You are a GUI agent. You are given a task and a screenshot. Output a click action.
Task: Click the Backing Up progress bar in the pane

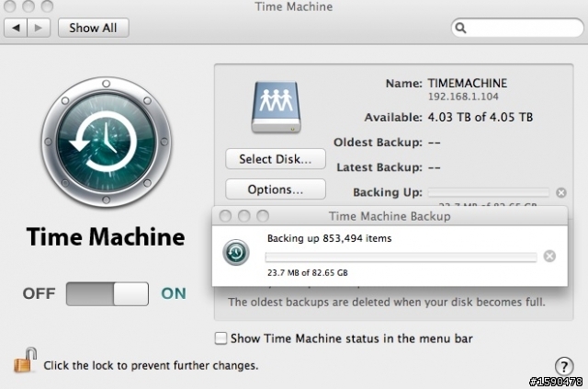coord(488,192)
